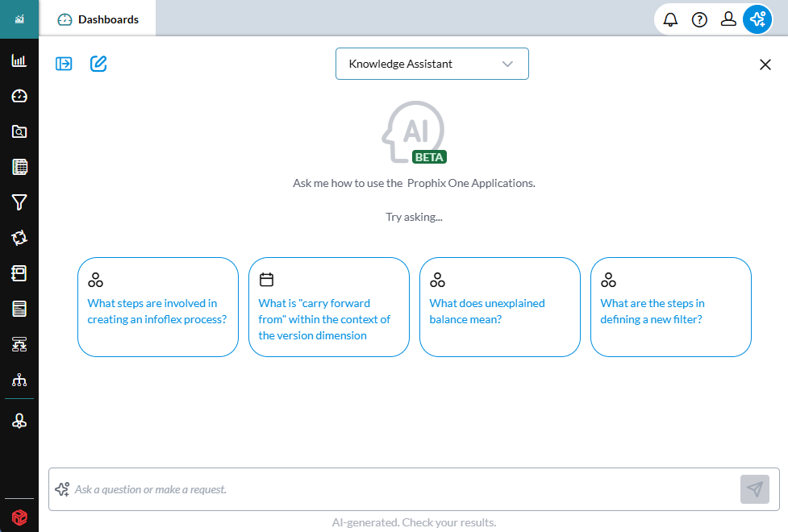Choose the infoflex process suggestion card
The width and height of the screenshot is (788, 532).
tap(158, 307)
